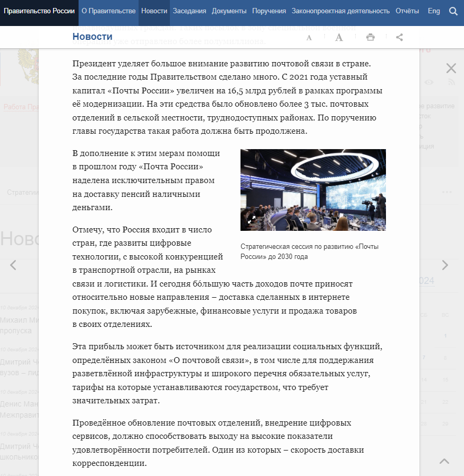
Task: Select Стратегии tab in background
Action: [23, 193]
